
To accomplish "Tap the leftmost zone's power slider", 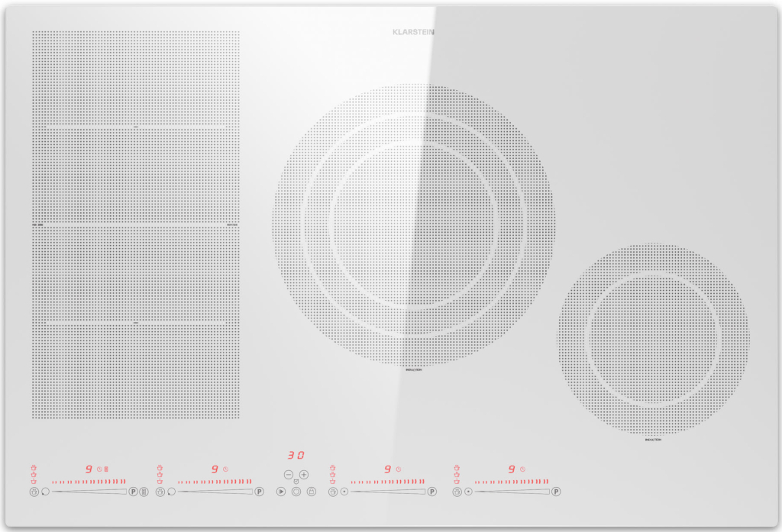I will [89, 492].
